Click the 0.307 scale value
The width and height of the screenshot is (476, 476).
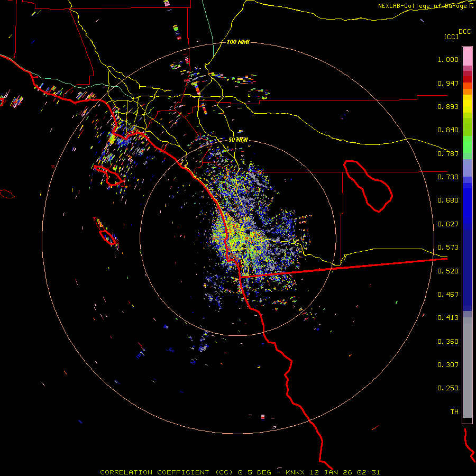448,365
